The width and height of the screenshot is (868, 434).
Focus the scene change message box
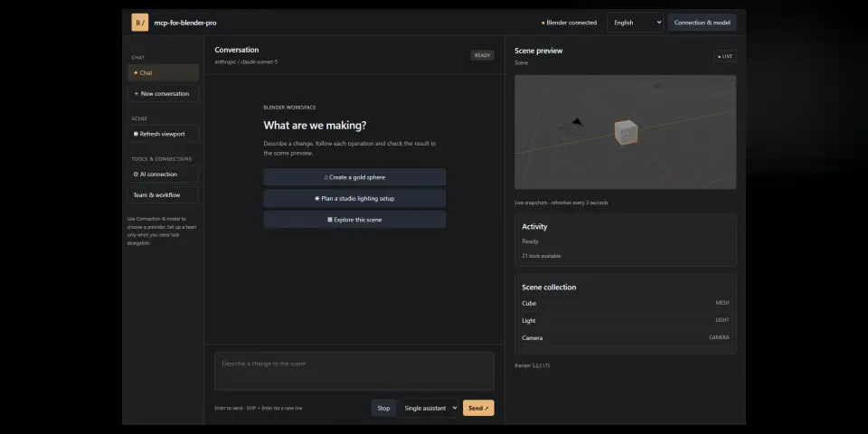(x=354, y=372)
